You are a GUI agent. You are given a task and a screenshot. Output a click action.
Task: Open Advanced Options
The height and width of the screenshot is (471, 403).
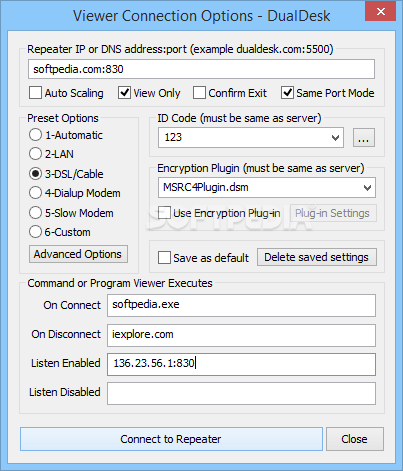pyautogui.click(x=78, y=254)
